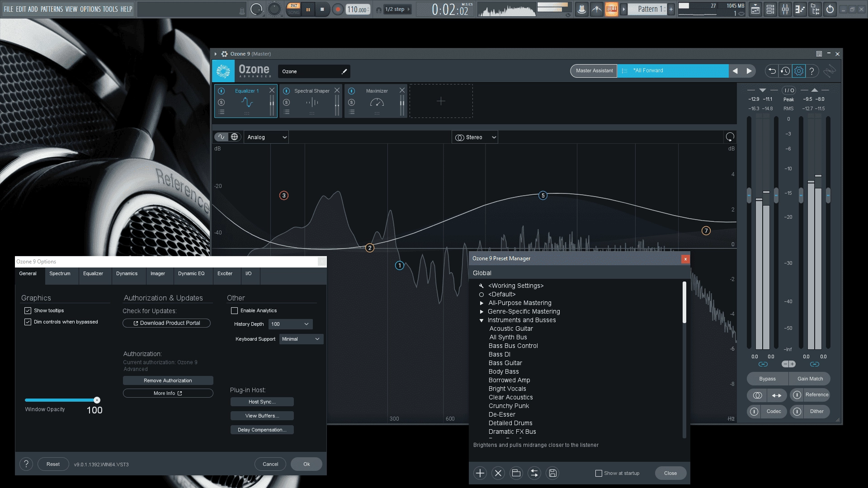Go to next Ozone preset arrow
The width and height of the screenshot is (868, 488).
749,71
